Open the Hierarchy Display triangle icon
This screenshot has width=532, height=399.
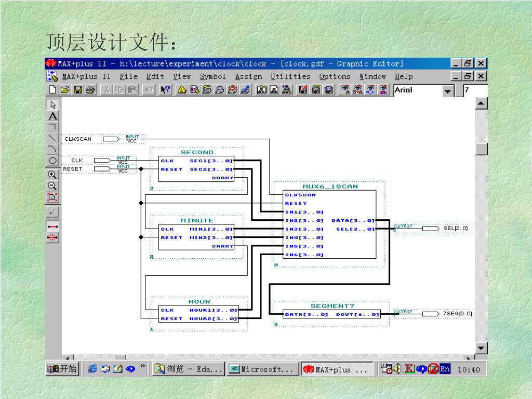click(x=182, y=89)
